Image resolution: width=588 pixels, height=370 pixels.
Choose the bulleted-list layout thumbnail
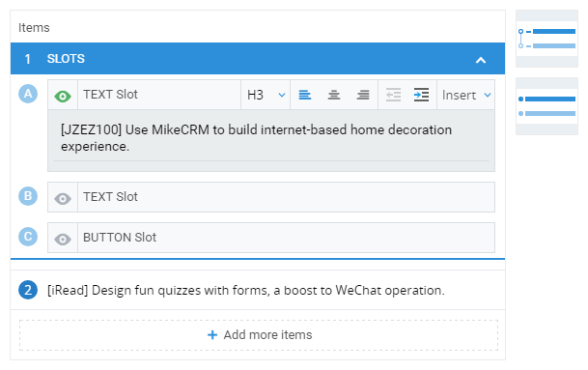(x=546, y=106)
